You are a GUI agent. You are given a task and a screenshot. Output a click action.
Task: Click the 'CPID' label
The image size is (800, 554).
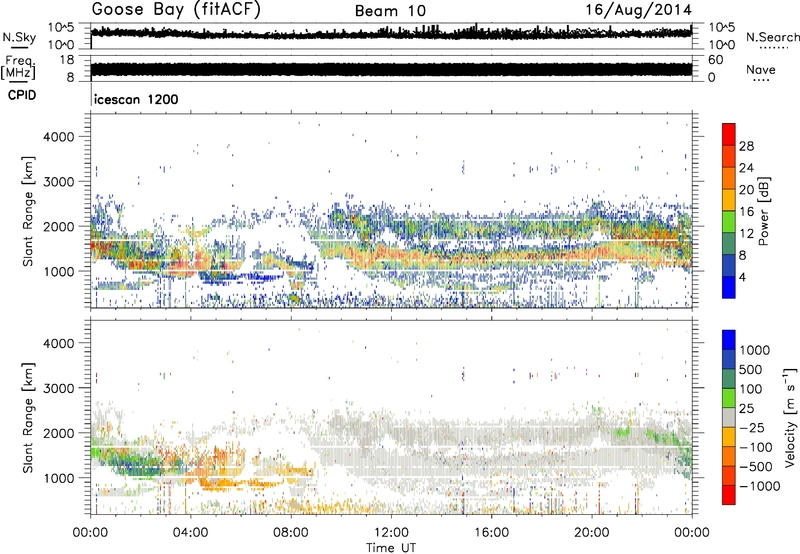[22, 95]
